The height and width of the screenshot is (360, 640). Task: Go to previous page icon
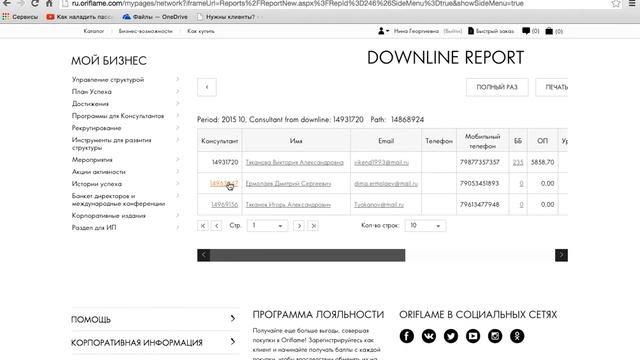217,226
